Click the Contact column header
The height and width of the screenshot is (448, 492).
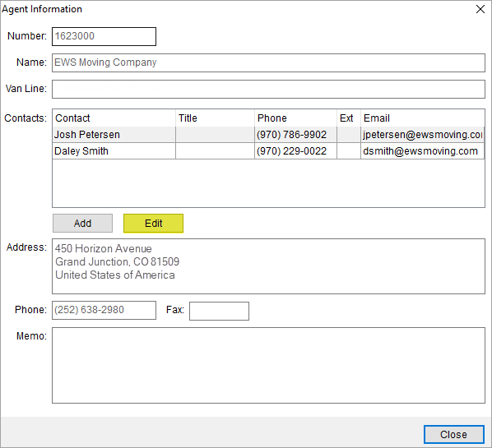[114, 118]
